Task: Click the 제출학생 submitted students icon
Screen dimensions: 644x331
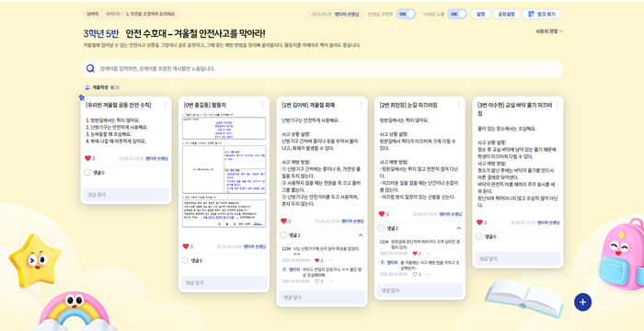Action: (x=87, y=87)
